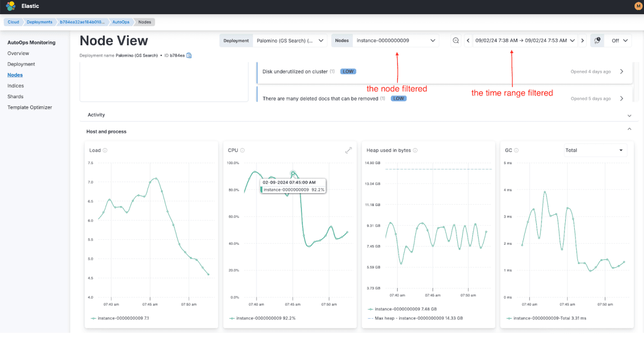
Task: Collapse the Host and process section
Action: (x=629, y=130)
